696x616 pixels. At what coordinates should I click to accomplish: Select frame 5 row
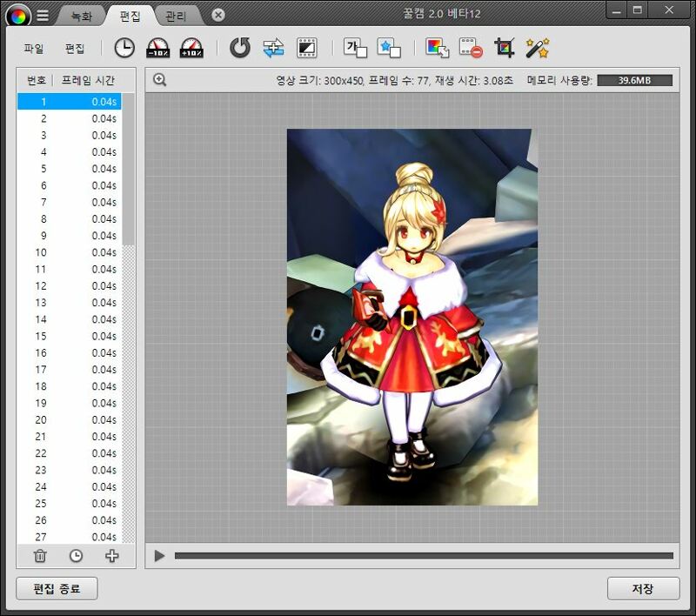coord(70,169)
